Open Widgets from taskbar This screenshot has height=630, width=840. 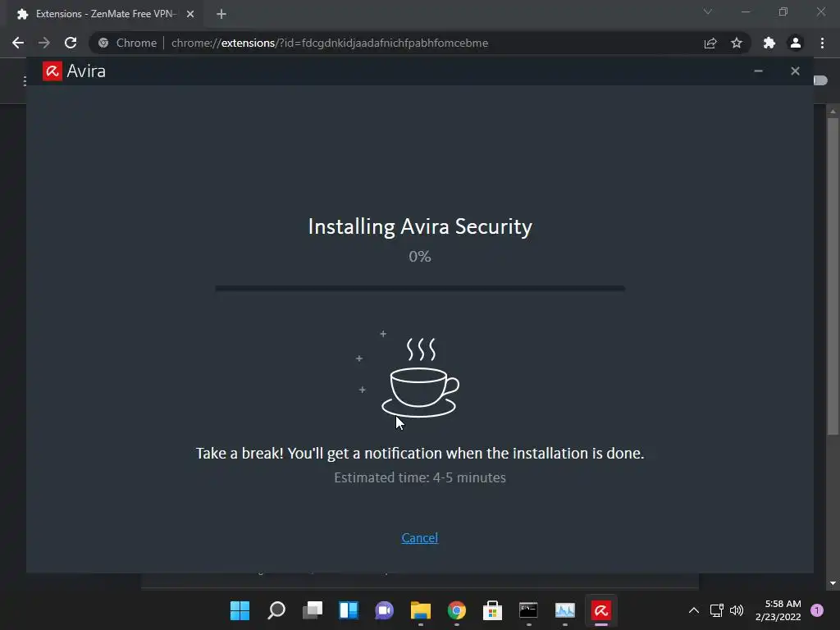[348, 610]
